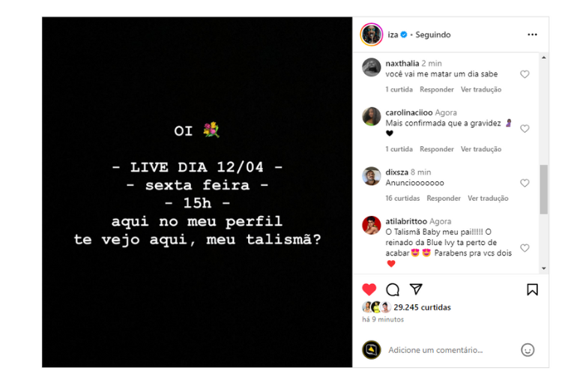Click the Seguindo following button
Image resolution: width=577 pixels, height=392 pixels.
click(x=433, y=34)
